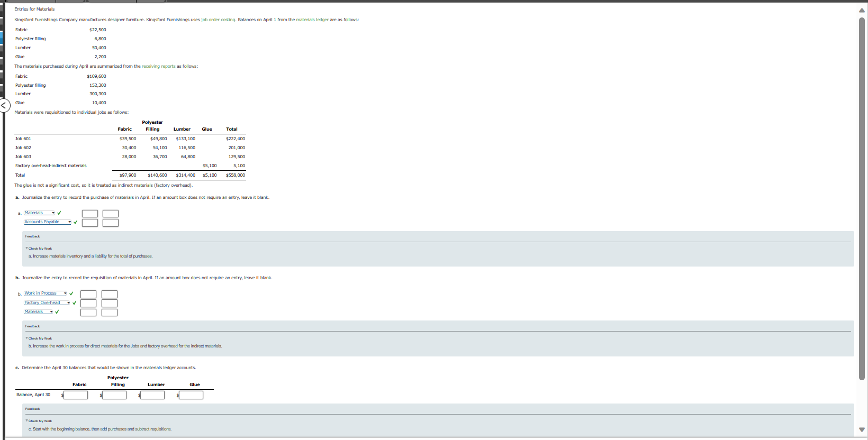This screenshot has height=440, width=868.
Task: Click the Work in Process debit box
Action: point(88,294)
